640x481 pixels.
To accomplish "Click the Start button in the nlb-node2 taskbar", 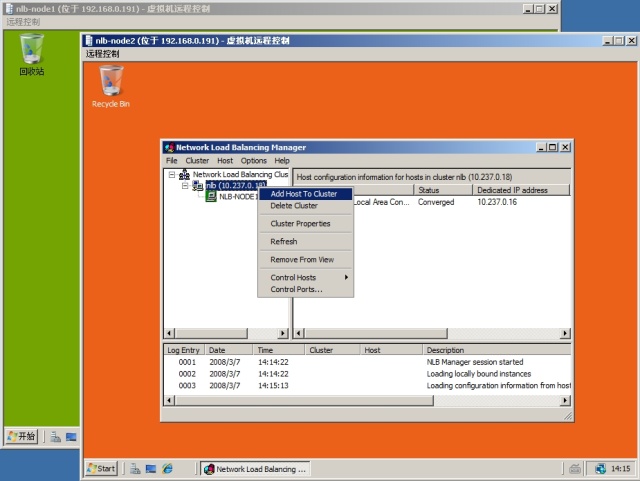I will coord(101,468).
